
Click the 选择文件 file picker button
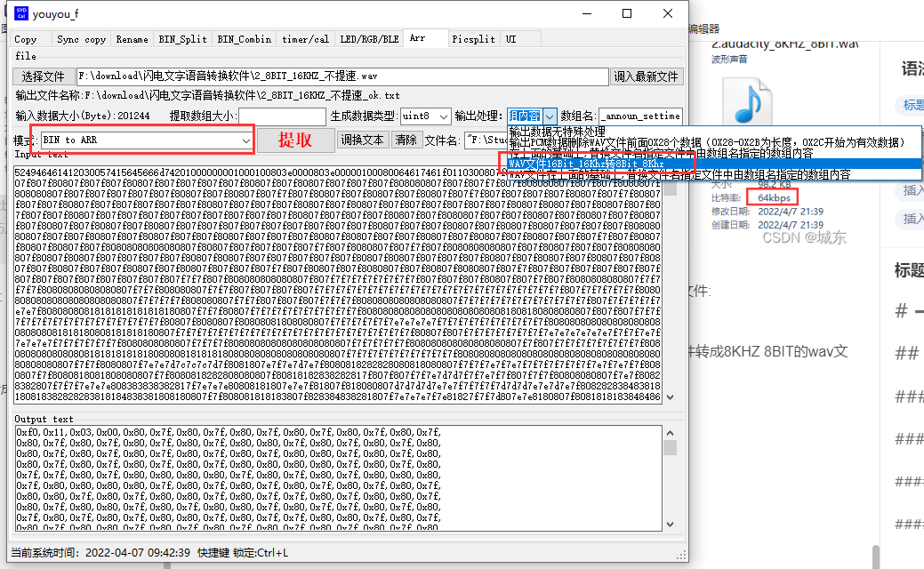click(x=44, y=76)
